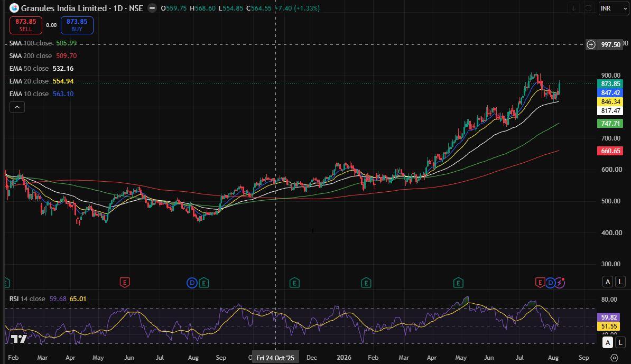Click the plus icon beside the 997.50 price label
The width and height of the screenshot is (631, 364).
point(591,45)
